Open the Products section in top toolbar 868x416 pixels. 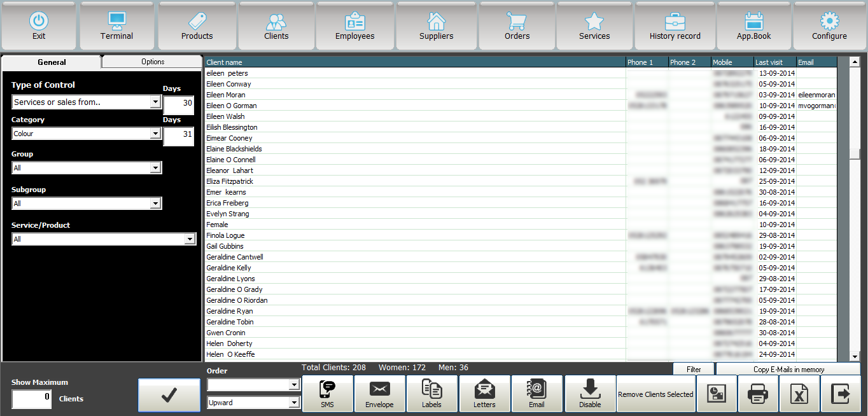pyautogui.click(x=197, y=25)
